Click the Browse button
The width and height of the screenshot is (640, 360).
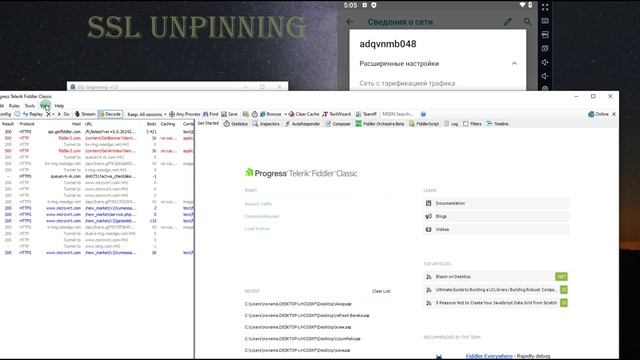(x=271, y=114)
